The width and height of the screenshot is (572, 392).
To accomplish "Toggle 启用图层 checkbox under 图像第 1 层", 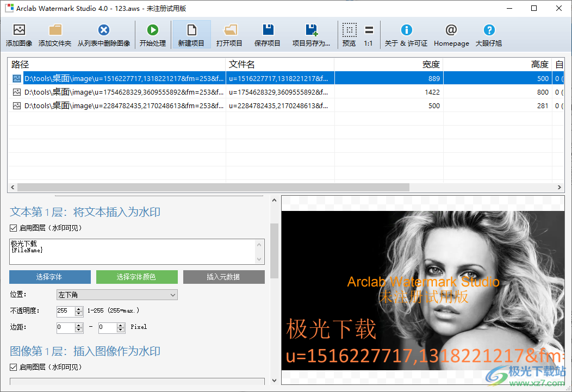I will pos(14,367).
